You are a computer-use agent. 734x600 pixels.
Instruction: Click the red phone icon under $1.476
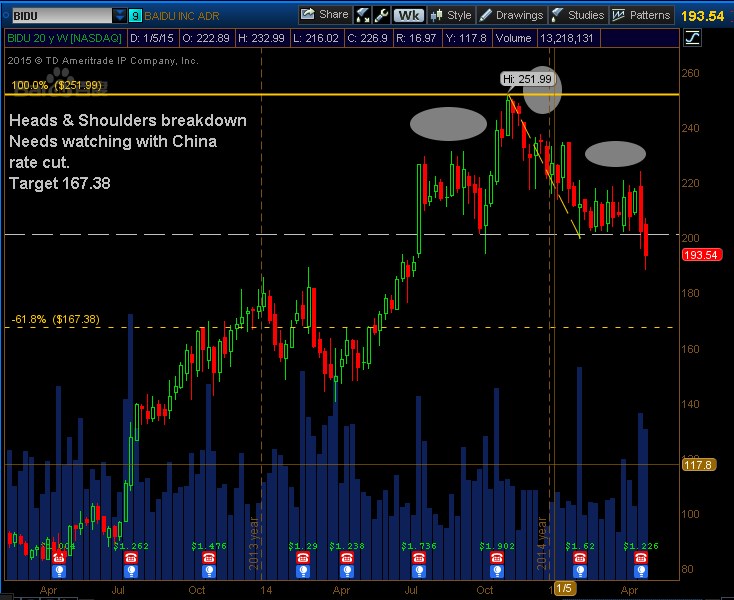pos(209,558)
